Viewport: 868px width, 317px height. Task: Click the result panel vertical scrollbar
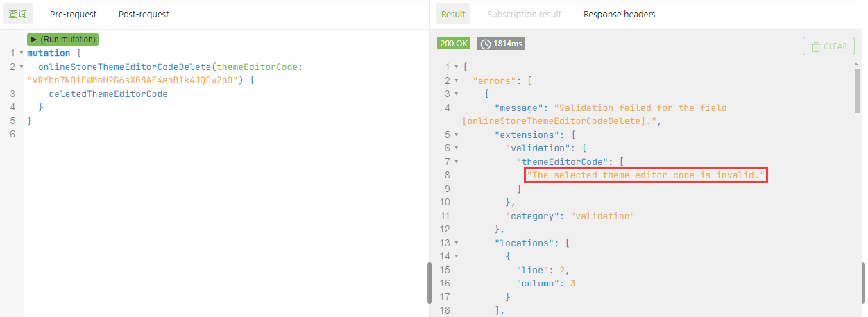pyautogui.click(x=858, y=90)
